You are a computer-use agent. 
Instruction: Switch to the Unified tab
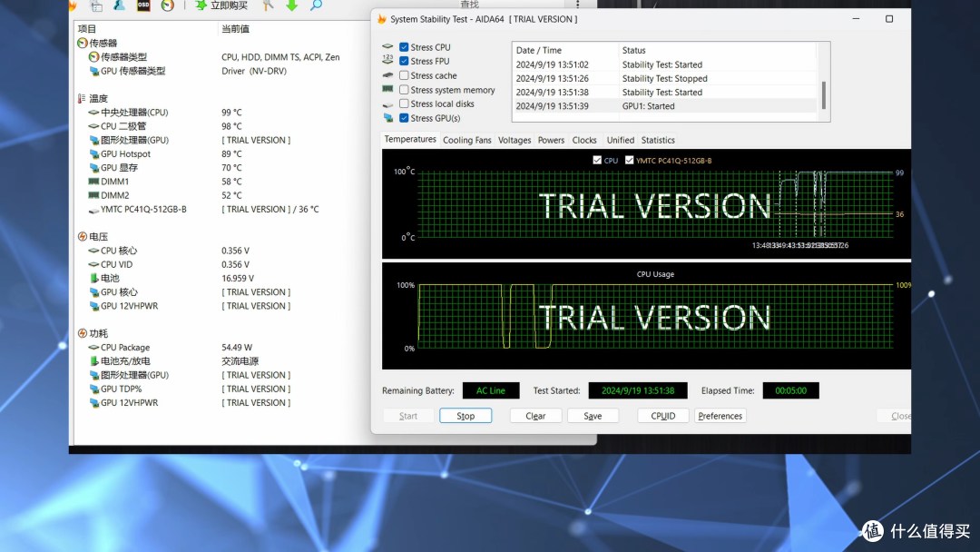point(620,140)
